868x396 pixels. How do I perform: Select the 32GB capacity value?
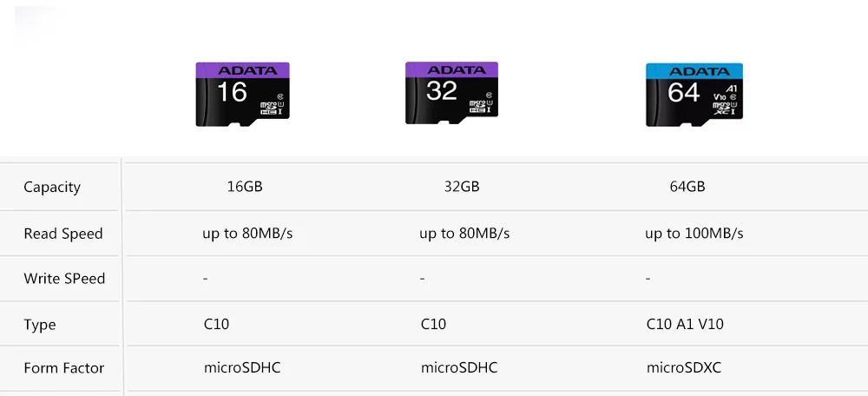click(462, 187)
